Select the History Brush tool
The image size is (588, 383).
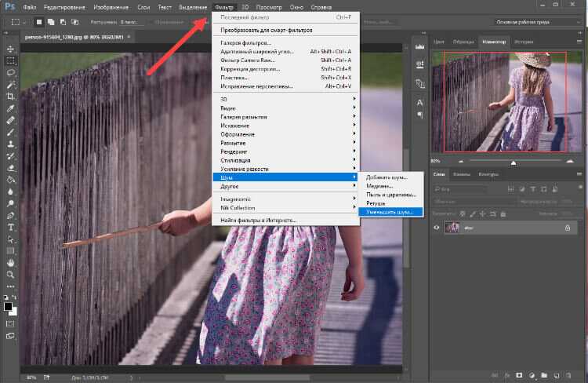click(10, 156)
